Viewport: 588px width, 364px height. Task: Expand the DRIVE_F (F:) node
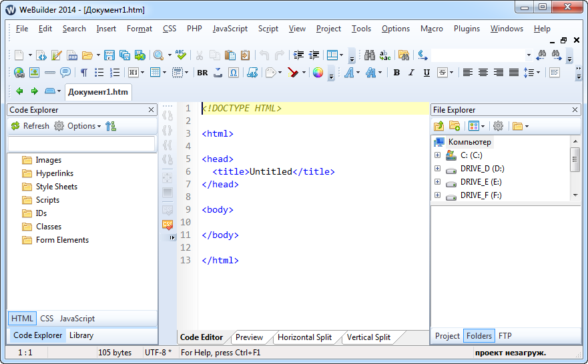pos(437,195)
